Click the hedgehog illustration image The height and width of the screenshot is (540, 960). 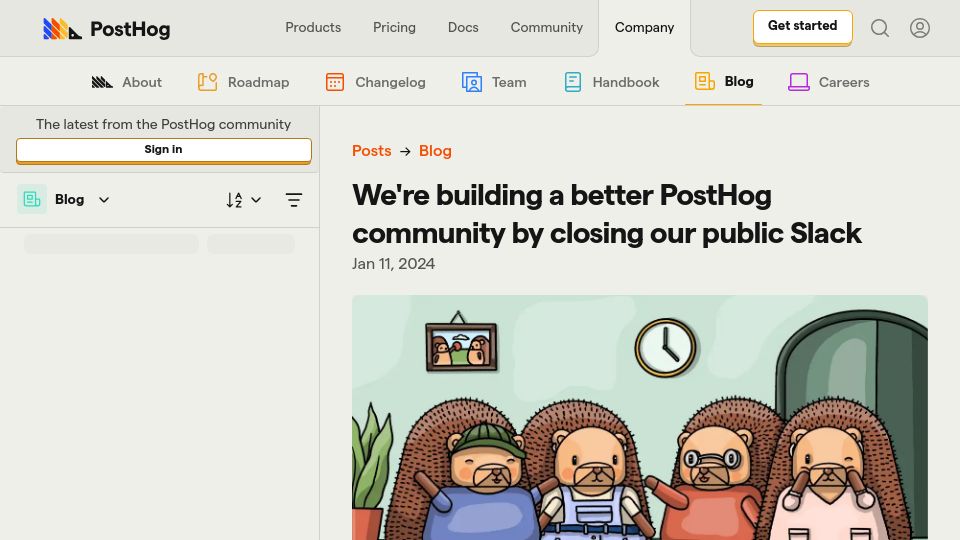[640, 418]
